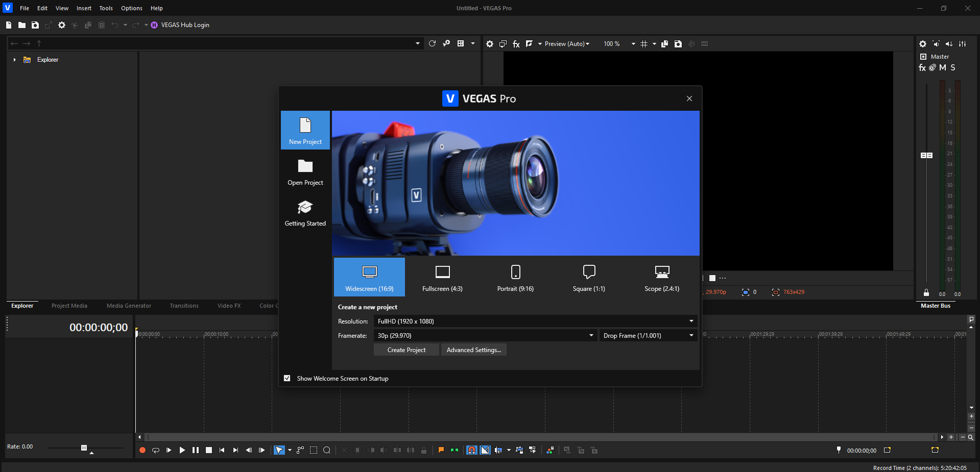
Task: Open Getting Started in welcome sidebar
Action: [305, 213]
